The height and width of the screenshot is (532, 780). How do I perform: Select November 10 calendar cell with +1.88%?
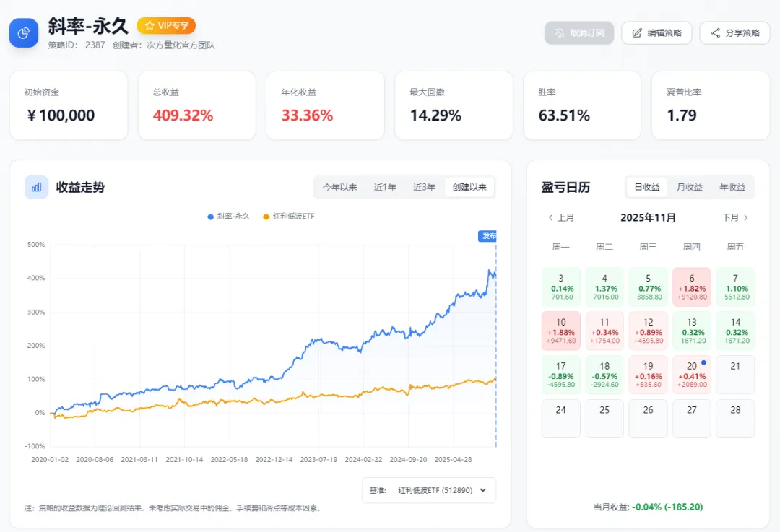click(561, 331)
